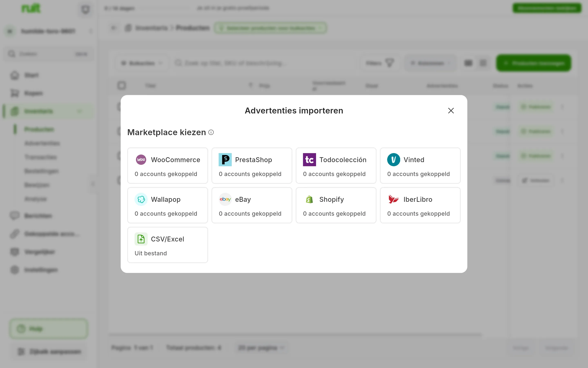588x368 pixels.
Task: Open the bulk actions dropdown in toolbar
Action: click(x=142, y=63)
